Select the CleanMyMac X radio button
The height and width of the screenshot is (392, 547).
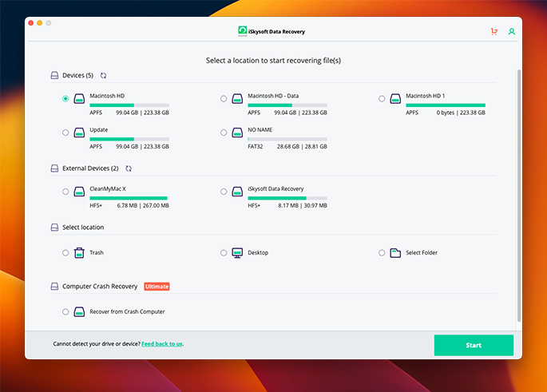click(x=65, y=192)
